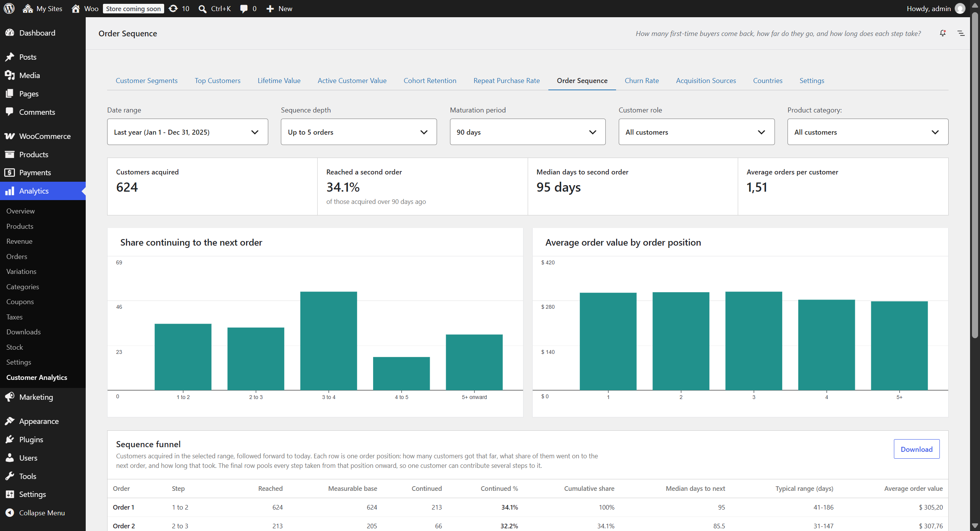Image resolution: width=980 pixels, height=531 pixels.
Task: Open the activity panel lines icon
Action: click(961, 33)
